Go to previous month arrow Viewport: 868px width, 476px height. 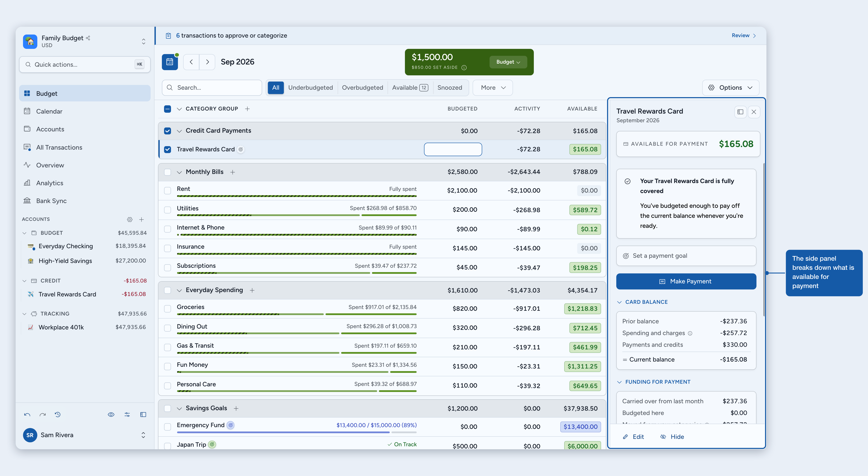tap(191, 62)
